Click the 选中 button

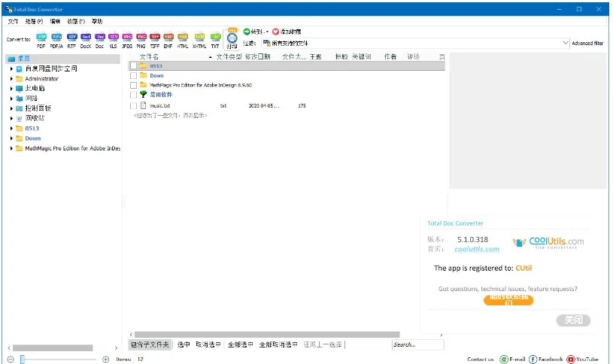coord(184,344)
